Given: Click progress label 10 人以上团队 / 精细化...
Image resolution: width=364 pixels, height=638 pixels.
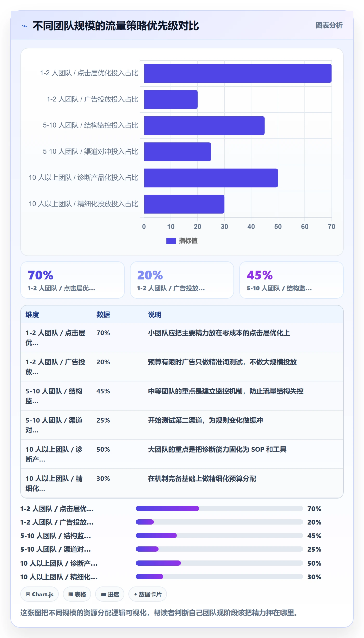Looking at the screenshot, I should 59,577.
